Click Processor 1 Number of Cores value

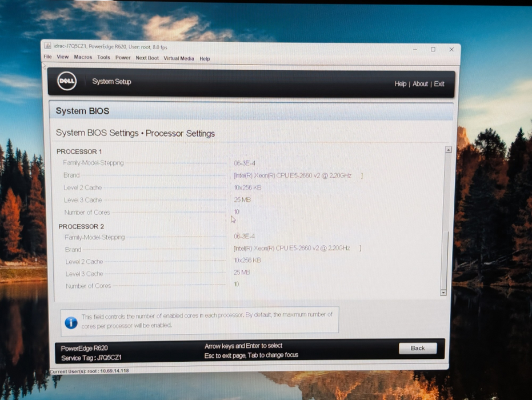(237, 211)
